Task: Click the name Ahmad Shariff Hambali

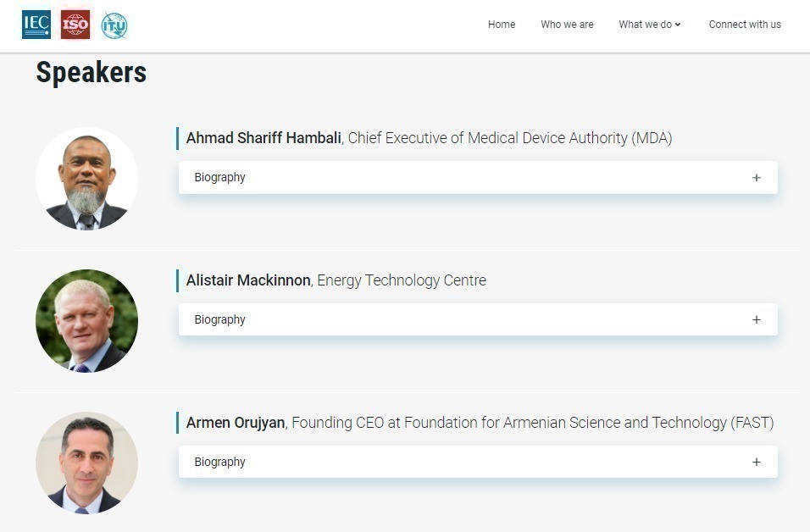Action: coord(264,138)
